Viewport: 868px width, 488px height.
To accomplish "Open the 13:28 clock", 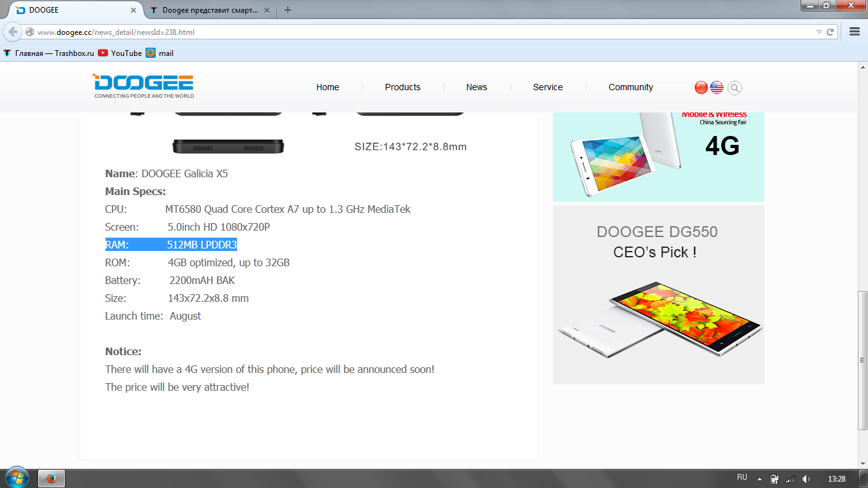I will point(837,478).
